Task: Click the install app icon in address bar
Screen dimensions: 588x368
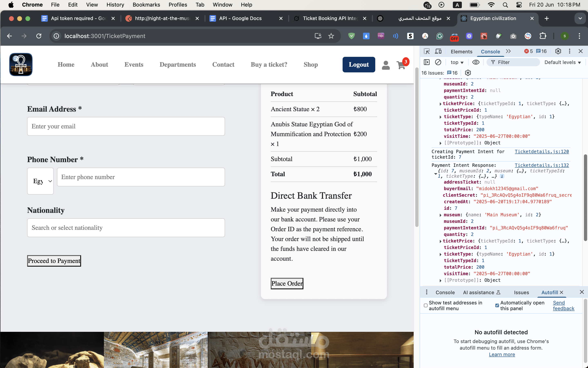Action: pos(318,36)
